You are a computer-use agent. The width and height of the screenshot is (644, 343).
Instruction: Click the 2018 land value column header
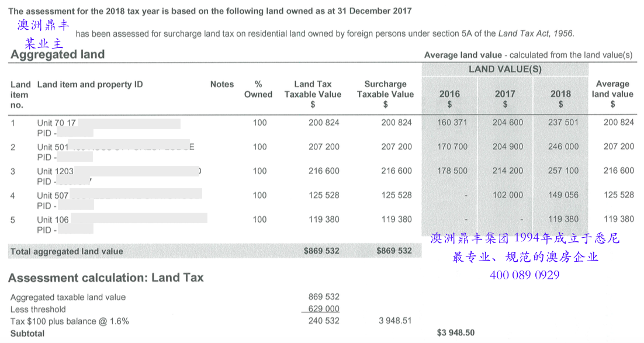point(560,98)
